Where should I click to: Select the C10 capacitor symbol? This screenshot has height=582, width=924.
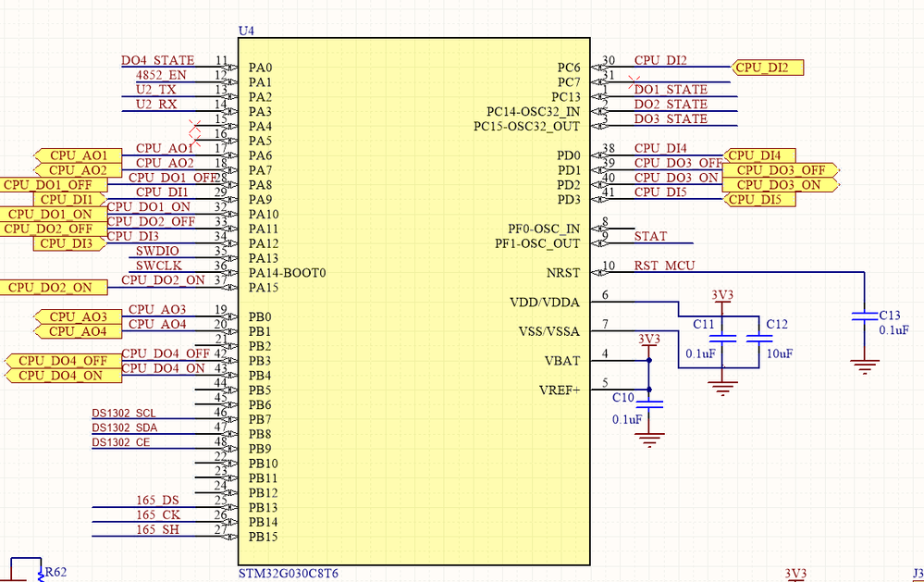[649, 404]
